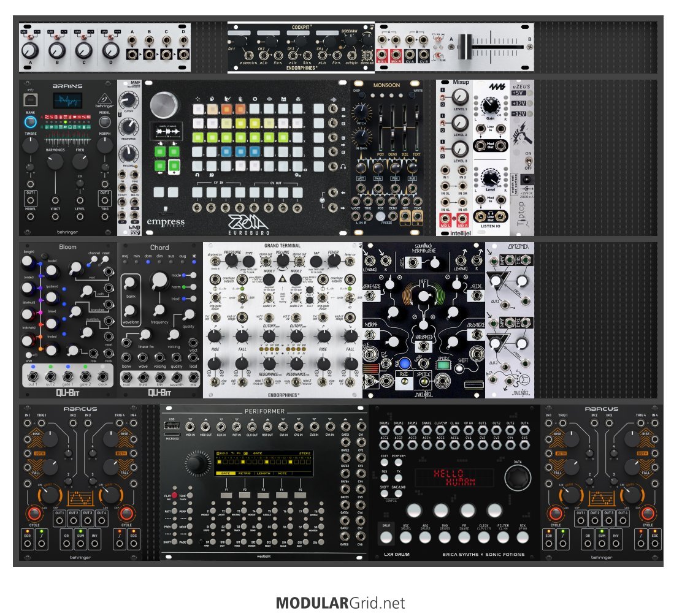Click the SAVE/LOAD button on the LXR Drum
This screenshot has width=682, height=616.
(398, 493)
